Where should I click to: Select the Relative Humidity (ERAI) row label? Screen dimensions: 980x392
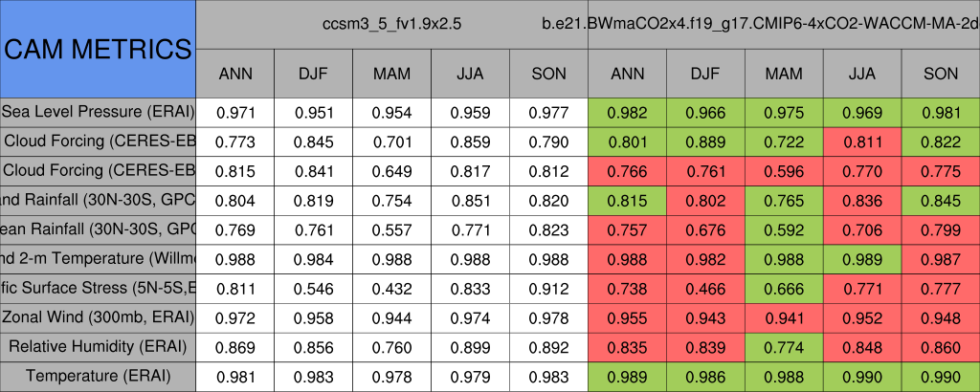pyautogui.click(x=98, y=346)
